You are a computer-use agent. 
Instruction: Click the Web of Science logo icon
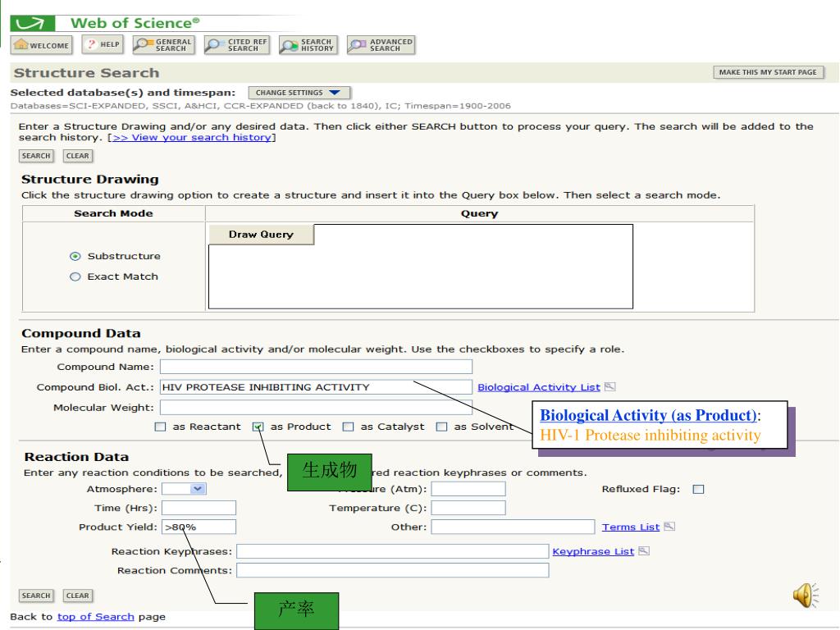pyautogui.click(x=33, y=24)
